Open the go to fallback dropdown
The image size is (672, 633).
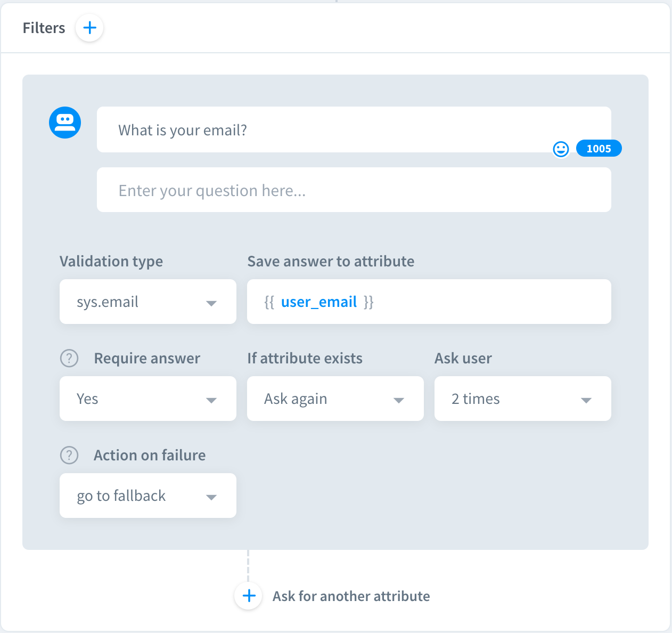[x=147, y=496]
